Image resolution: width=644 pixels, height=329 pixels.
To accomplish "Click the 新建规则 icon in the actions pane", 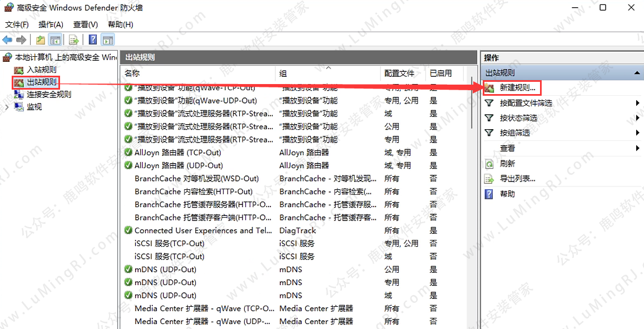I will [489, 88].
